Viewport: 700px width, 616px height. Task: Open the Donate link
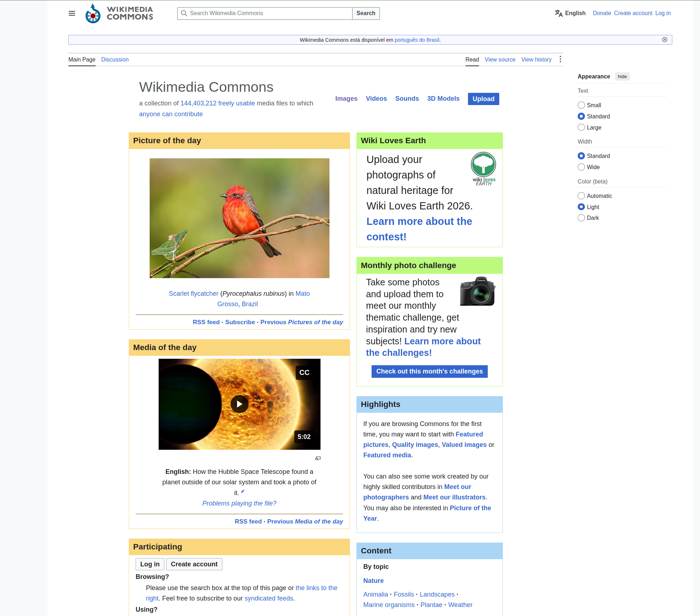coord(602,13)
